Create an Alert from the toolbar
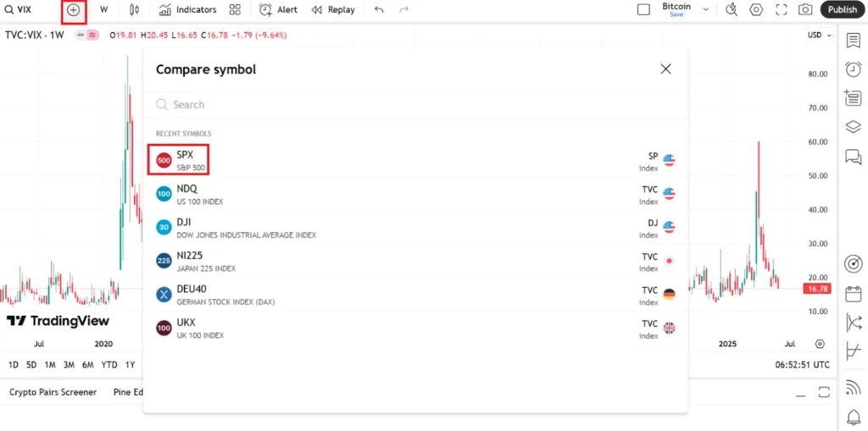Screen dimensions: 868x431 [x=278, y=10]
